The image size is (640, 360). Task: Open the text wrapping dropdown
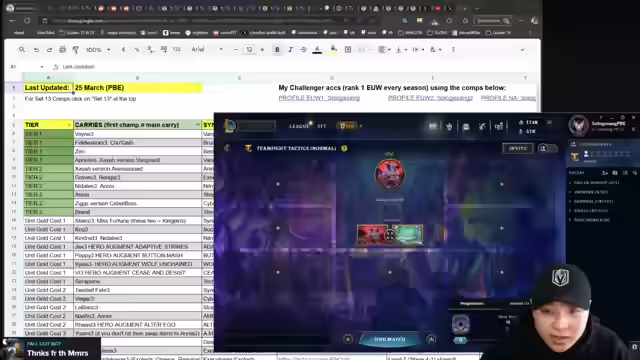pyautogui.click(x=418, y=49)
